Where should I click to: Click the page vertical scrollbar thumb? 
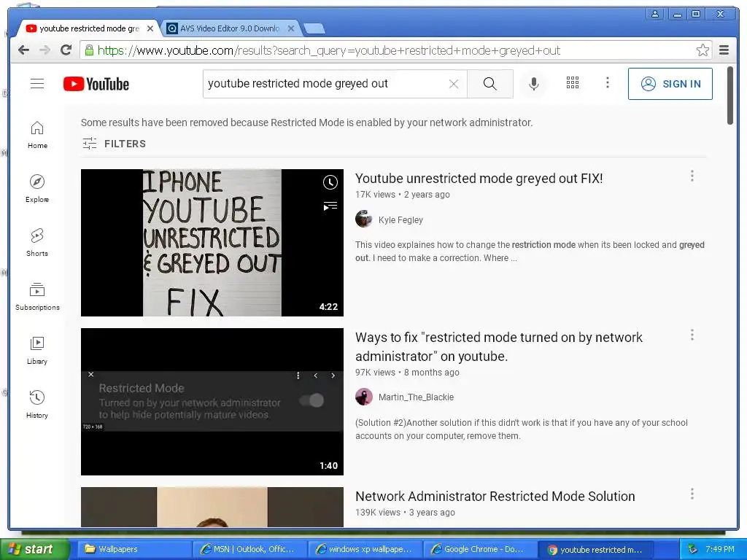click(x=729, y=96)
